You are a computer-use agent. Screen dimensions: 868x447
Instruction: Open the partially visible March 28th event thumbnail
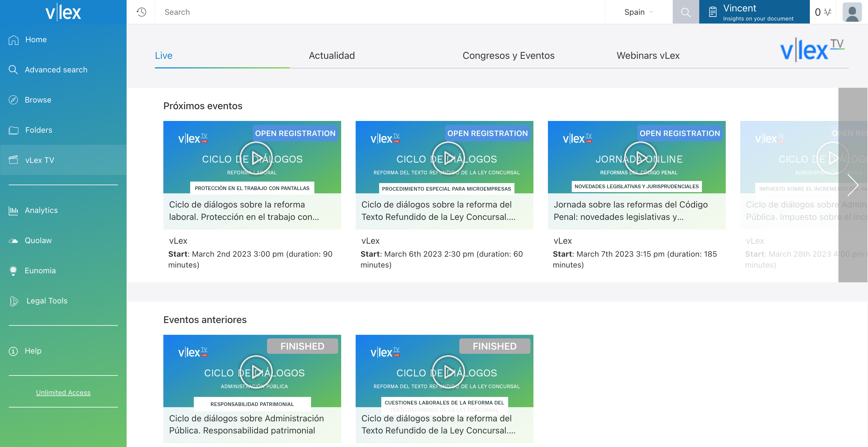pos(804,157)
